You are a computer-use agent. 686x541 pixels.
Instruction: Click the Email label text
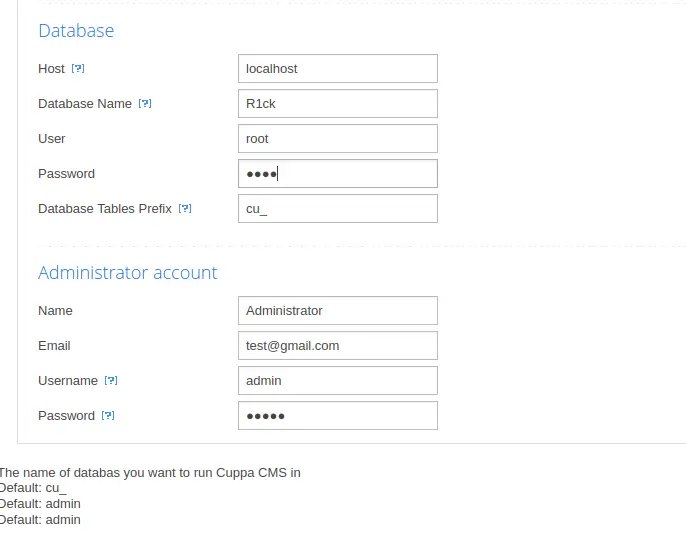click(x=54, y=346)
